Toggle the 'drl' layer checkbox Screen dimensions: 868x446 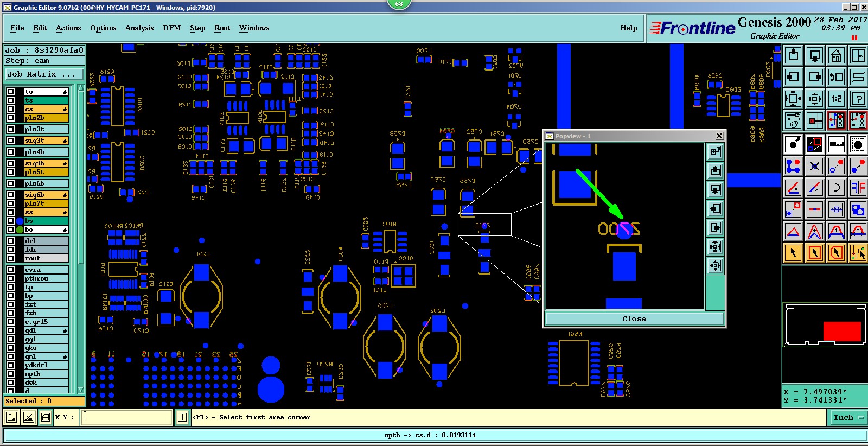tap(11, 241)
